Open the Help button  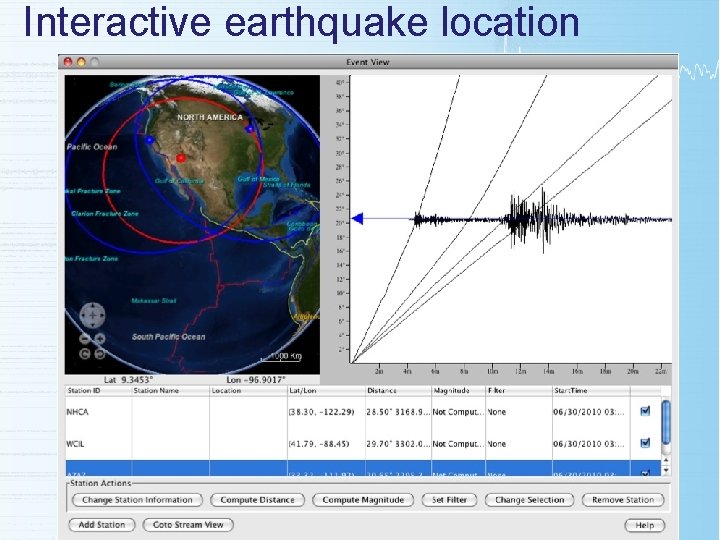click(x=645, y=525)
